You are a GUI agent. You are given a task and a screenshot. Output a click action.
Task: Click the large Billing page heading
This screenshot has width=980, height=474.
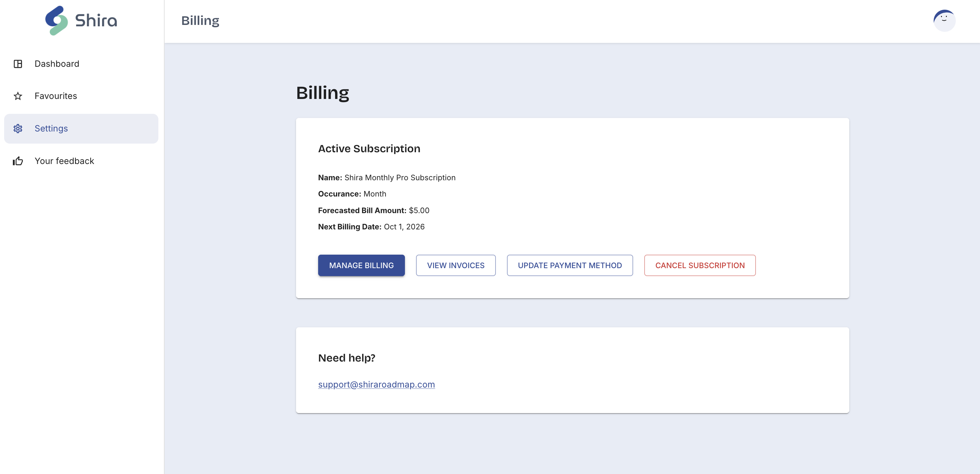tap(322, 93)
